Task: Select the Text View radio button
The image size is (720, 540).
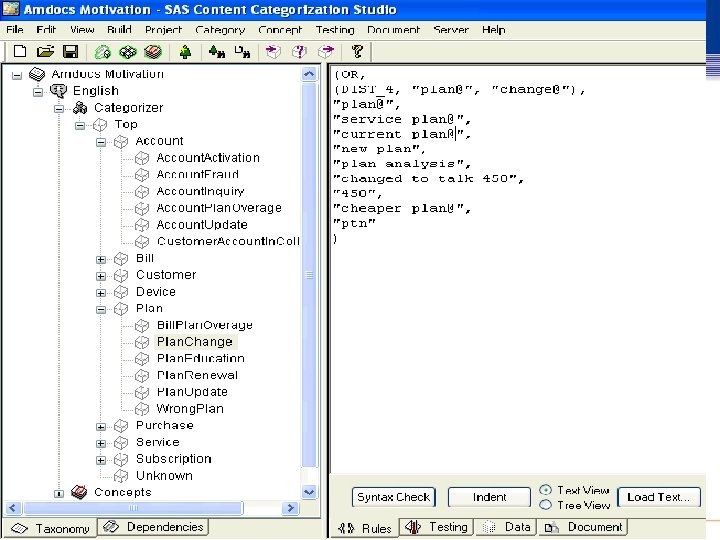Action: pyautogui.click(x=546, y=490)
